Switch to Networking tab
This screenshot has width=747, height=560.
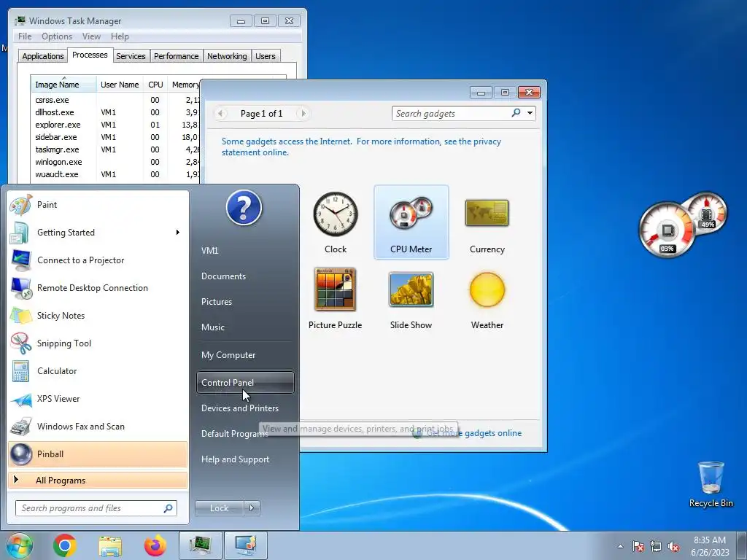click(x=227, y=56)
